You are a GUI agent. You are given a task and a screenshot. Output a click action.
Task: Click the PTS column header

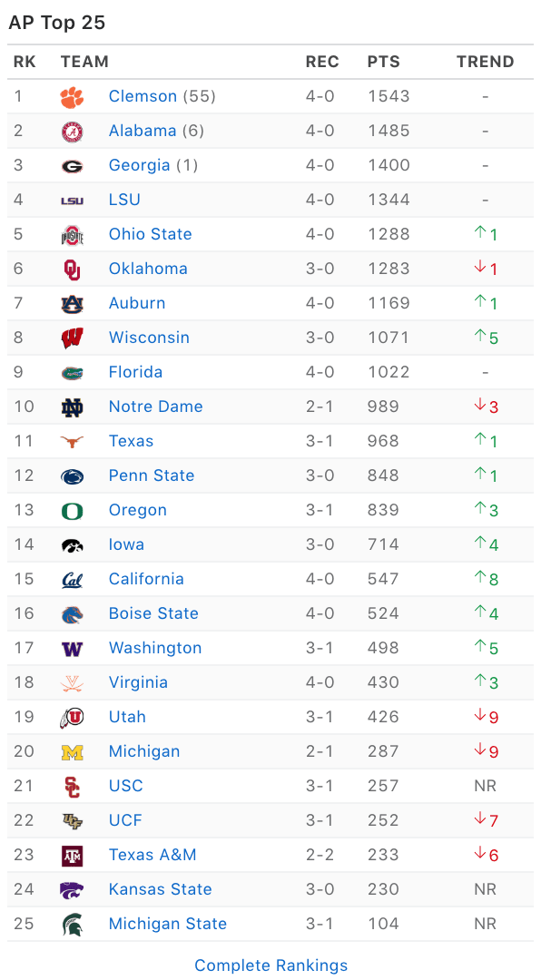coord(383,62)
